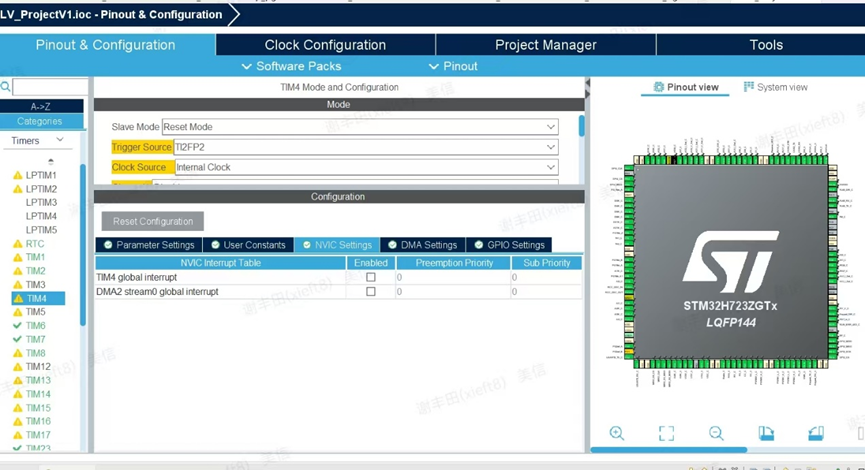The image size is (865, 470).
Task: Select TIM2 in peripheral list
Action: tap(35, 271)
